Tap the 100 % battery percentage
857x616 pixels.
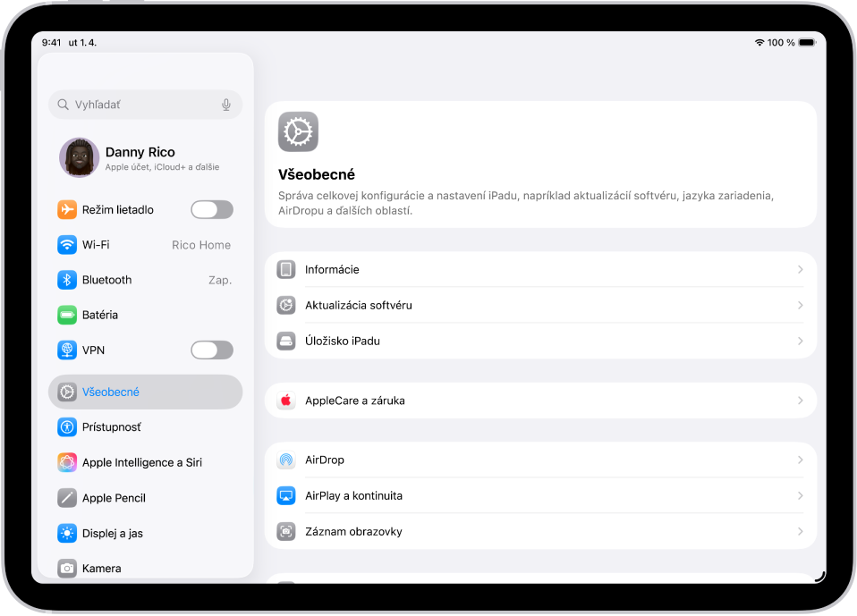(780, 43)
